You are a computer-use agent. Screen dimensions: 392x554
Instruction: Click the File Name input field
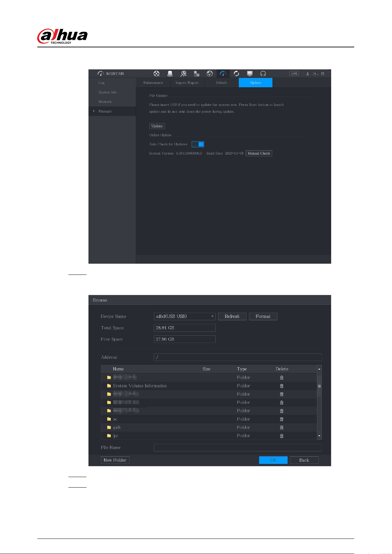tap(238, 447)
